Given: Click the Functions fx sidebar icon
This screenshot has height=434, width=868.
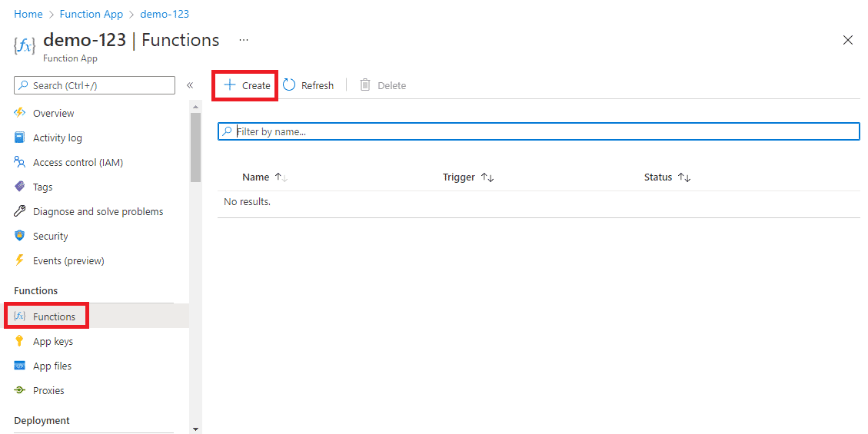Looking at the screenshot, I should click(20, 316).
